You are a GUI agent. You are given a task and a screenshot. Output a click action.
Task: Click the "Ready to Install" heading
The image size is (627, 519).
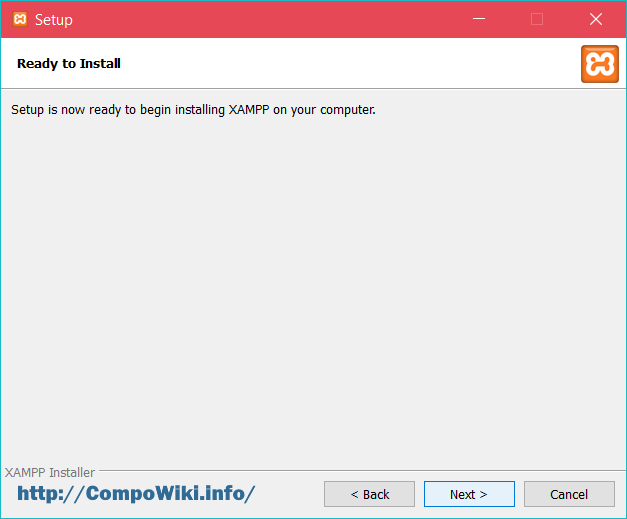tap(69, 64)
